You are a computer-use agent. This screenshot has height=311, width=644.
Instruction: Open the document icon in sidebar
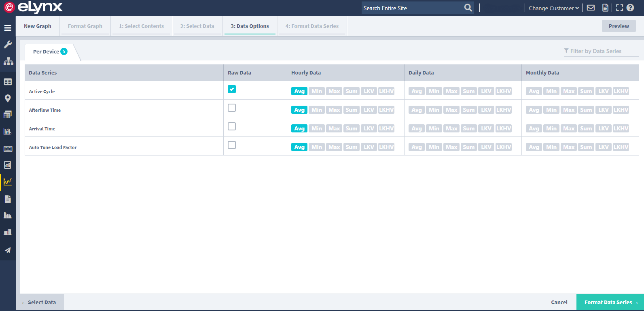[x=8, y=199]
